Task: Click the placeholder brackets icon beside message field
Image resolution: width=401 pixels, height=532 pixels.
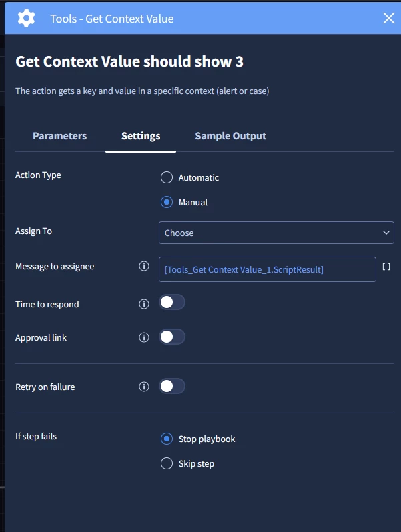Action: 386,267
